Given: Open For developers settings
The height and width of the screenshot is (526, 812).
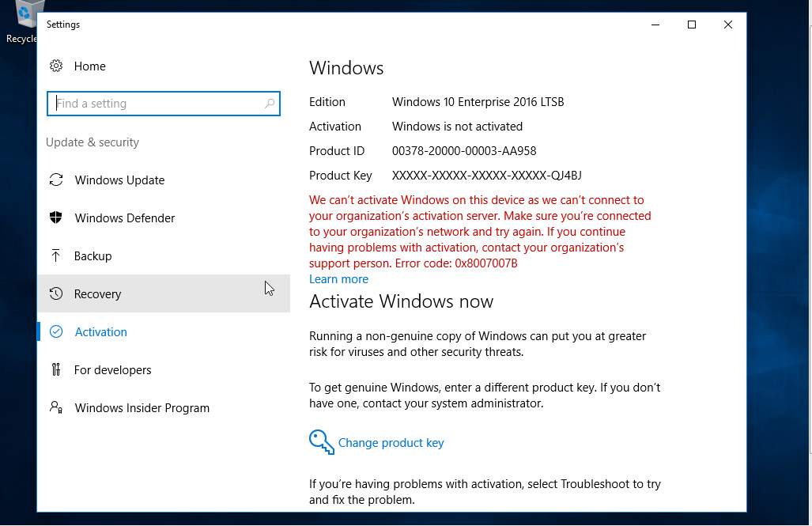Looking at the screenshot, I should (164, 369).
